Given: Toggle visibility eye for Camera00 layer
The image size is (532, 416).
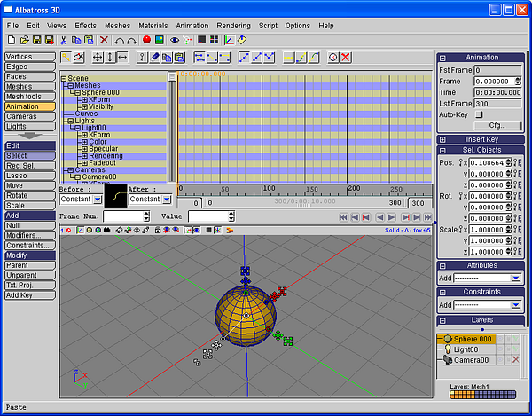Looking at the screenshot, I should 499,359.
